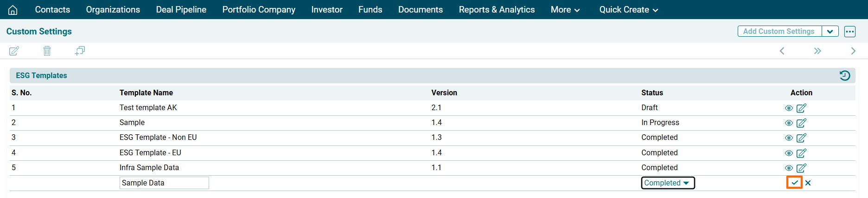Confirm new row with checkmark icon

794,183
